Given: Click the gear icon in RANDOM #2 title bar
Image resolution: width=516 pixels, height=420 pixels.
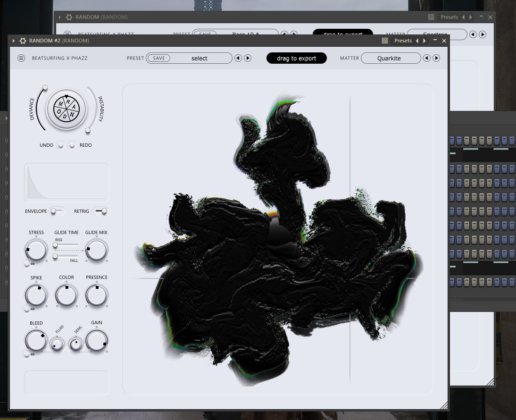Looking at the screenshot, I should [23, 41].
